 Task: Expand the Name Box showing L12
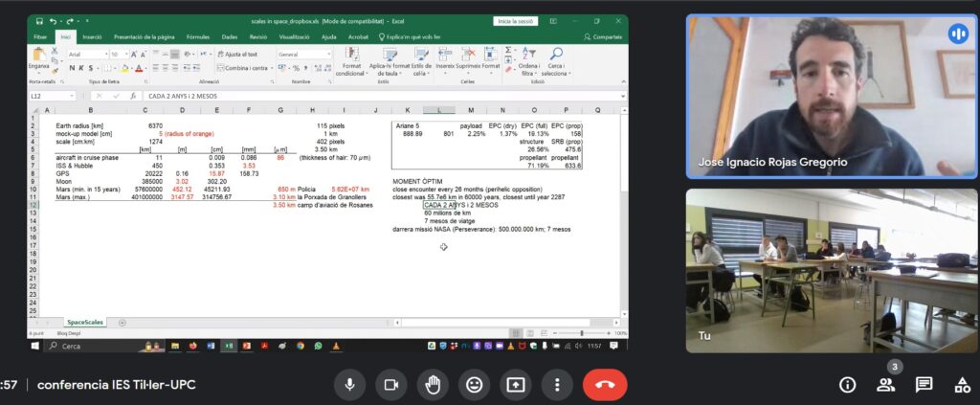pyautogui.click(x=71, y=96)
